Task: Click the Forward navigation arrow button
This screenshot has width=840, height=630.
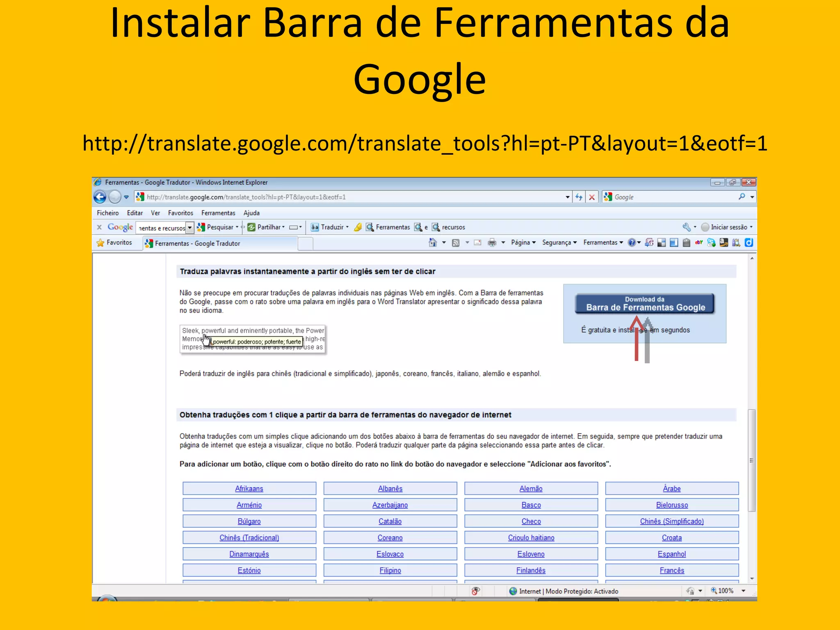Action: [x=115, y=197]
